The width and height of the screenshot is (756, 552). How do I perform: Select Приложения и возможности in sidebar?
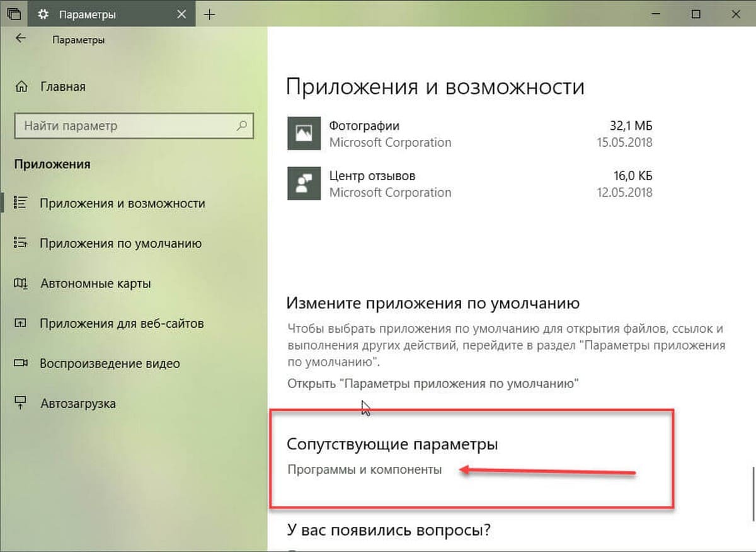coord(123,204)
